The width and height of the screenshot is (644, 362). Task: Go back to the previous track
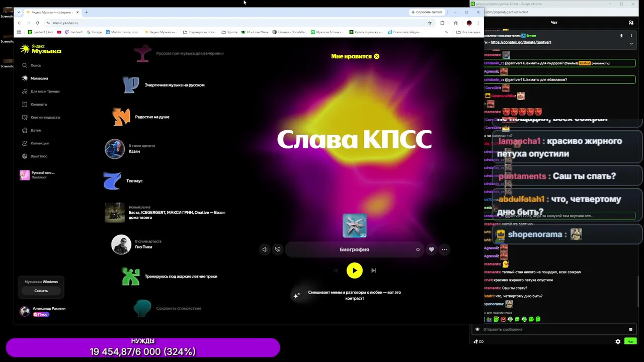pyautogui.click(x=336, y=270)
